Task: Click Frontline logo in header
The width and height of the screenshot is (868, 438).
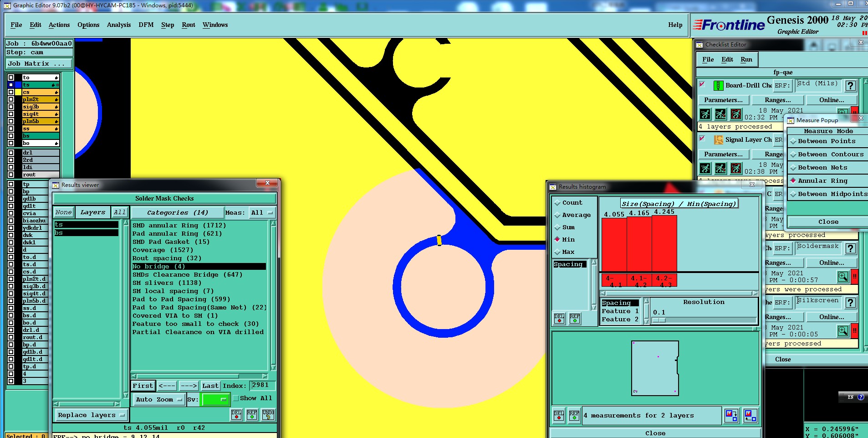Action: pos(729,25)
